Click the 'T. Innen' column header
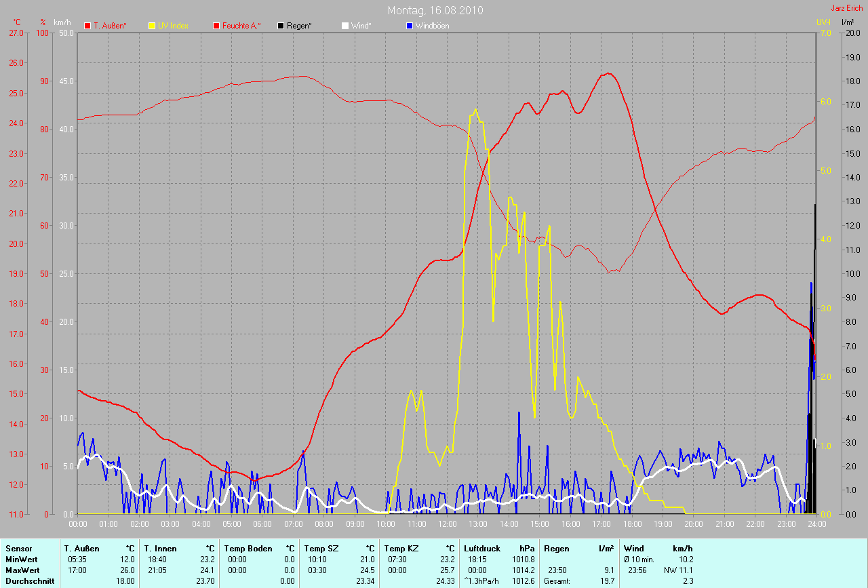The image size is (868, 588). 160,548
